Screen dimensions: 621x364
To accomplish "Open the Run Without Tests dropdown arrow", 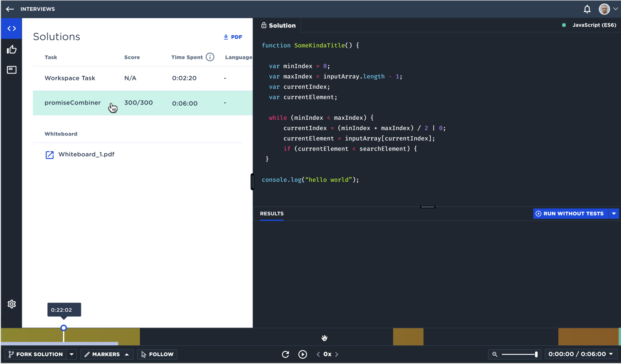I will point(614,214).
